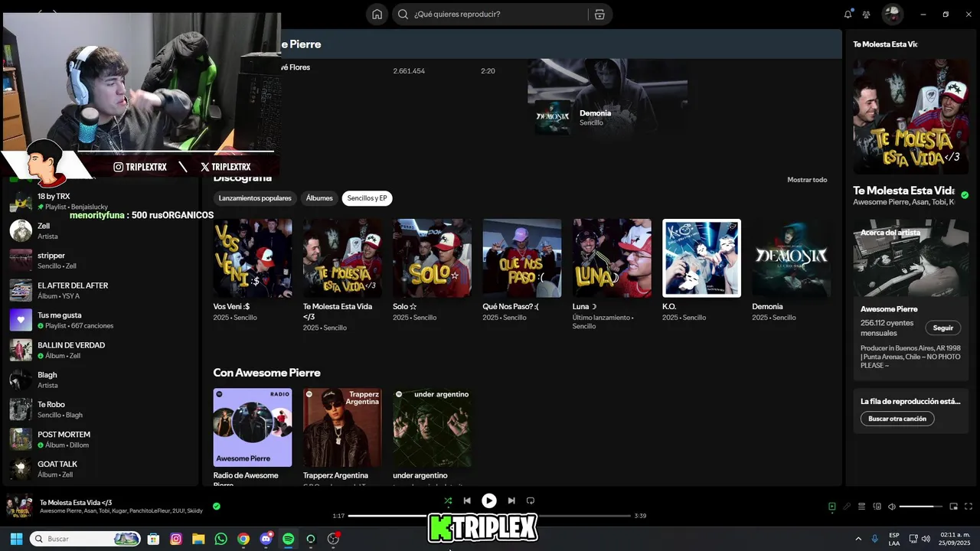Open lyrics microphone icon
This screenshot has height=551, width=980.
[847, 506]
